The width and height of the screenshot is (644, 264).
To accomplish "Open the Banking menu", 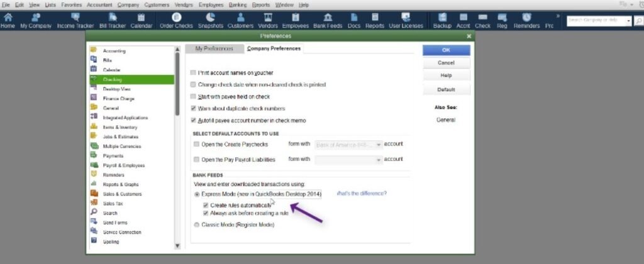I will [x=238, y=5].
